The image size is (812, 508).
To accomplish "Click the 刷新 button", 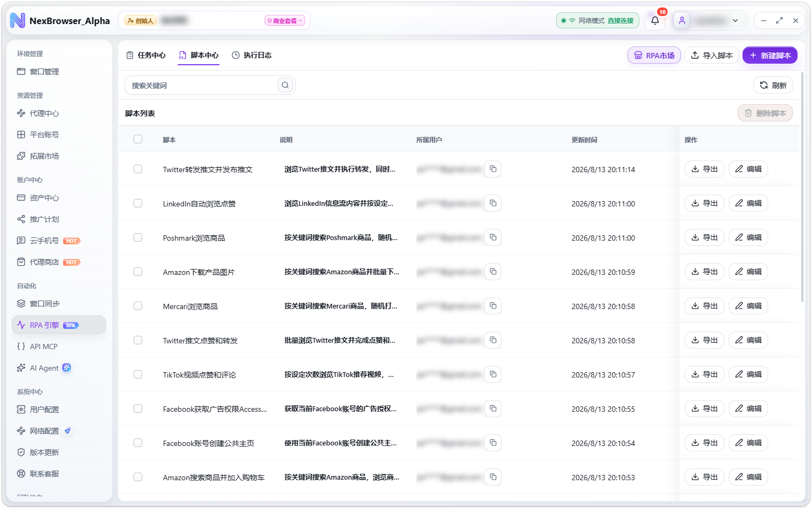I will 773,85.
